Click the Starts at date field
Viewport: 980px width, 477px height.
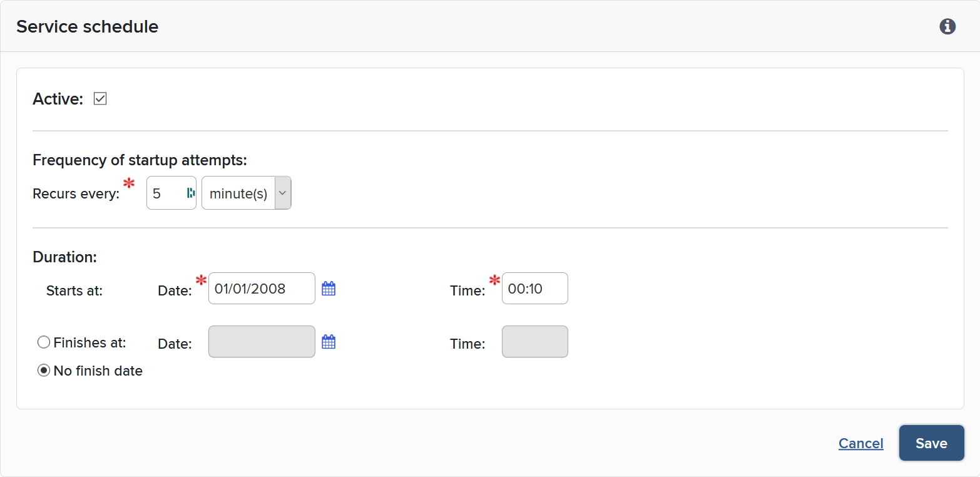(x=261, y=289)
